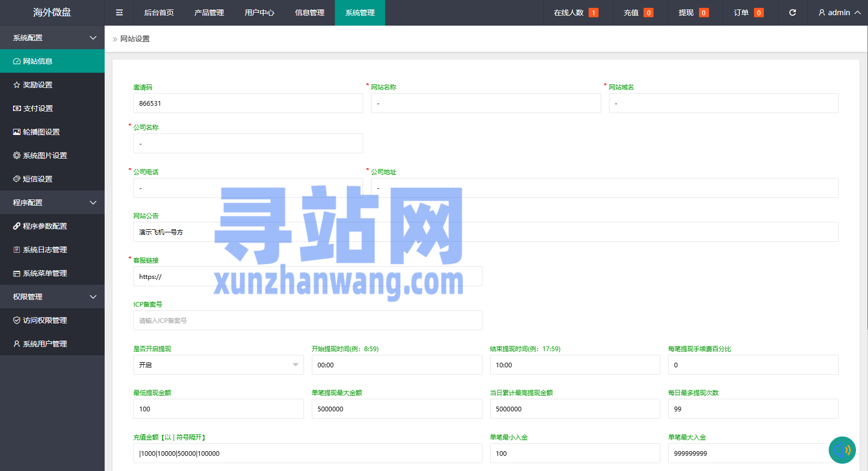Collapse the 权限管理 sidebar group
Image resolution: width=868 pixels, height=471 pixels.
(52, 297)
